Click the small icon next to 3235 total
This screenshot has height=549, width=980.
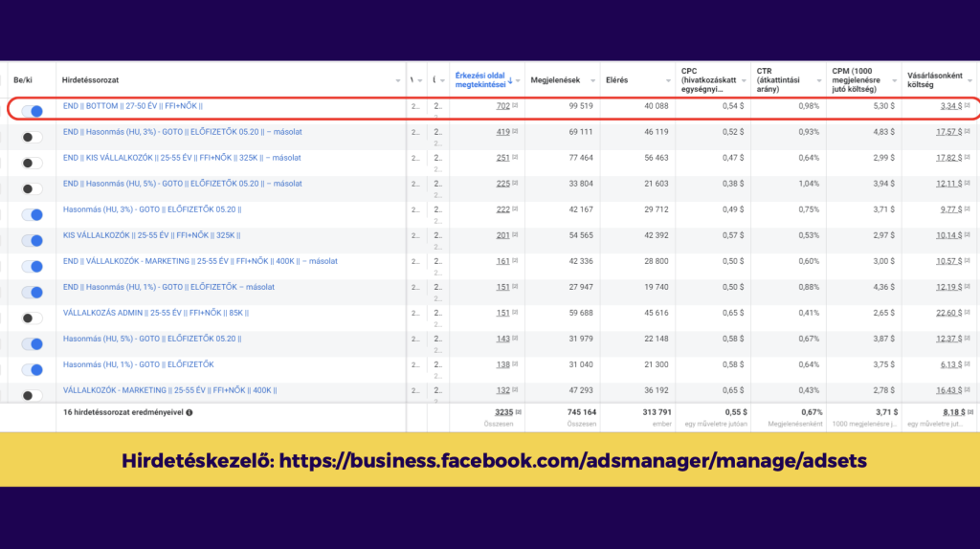coord(518,412)
